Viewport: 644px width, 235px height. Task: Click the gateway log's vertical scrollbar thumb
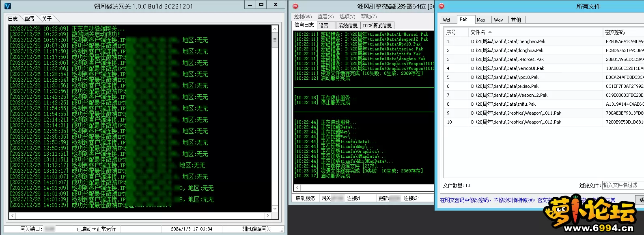pos(275,40)
